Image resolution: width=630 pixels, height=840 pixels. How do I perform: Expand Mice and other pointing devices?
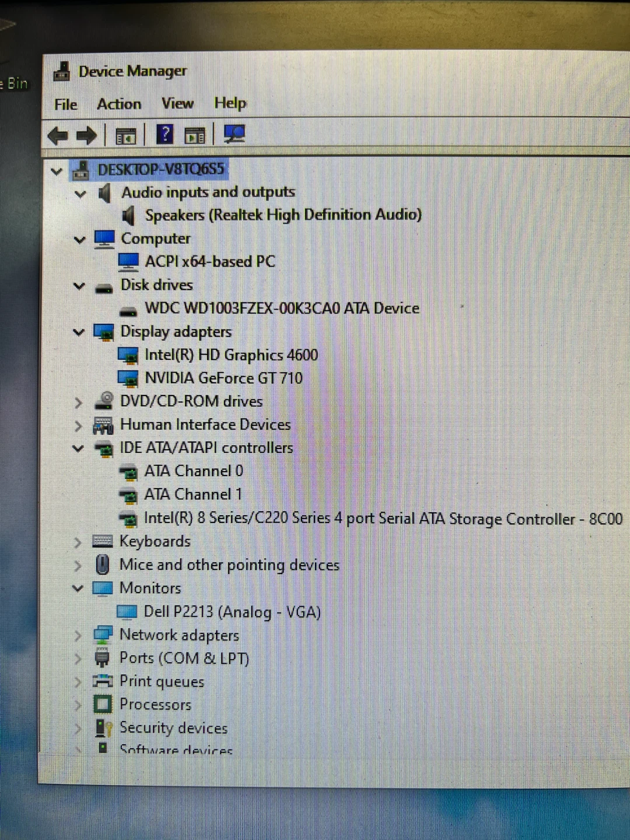click(78, 565)
